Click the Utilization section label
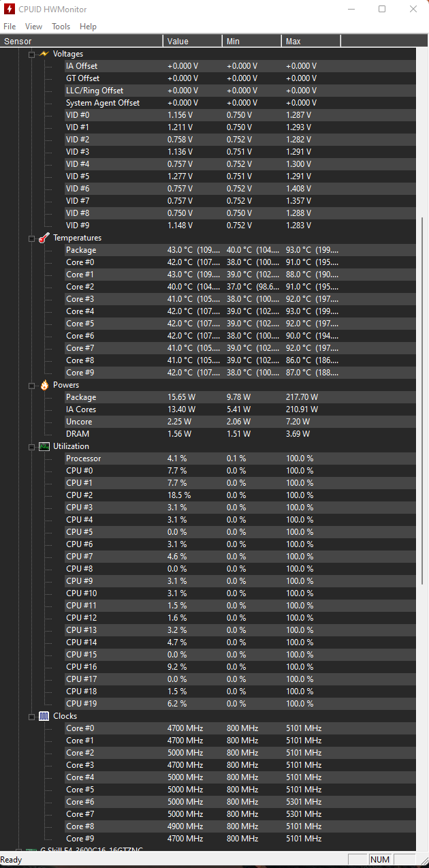The width and height of the screenshot is (429, 868). click(71, 446)
